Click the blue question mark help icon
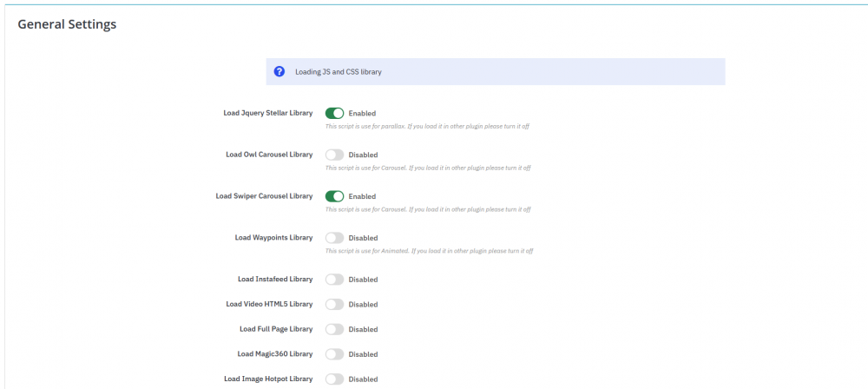The width and height of the screenshot is (868, 389). pos(279,71)
